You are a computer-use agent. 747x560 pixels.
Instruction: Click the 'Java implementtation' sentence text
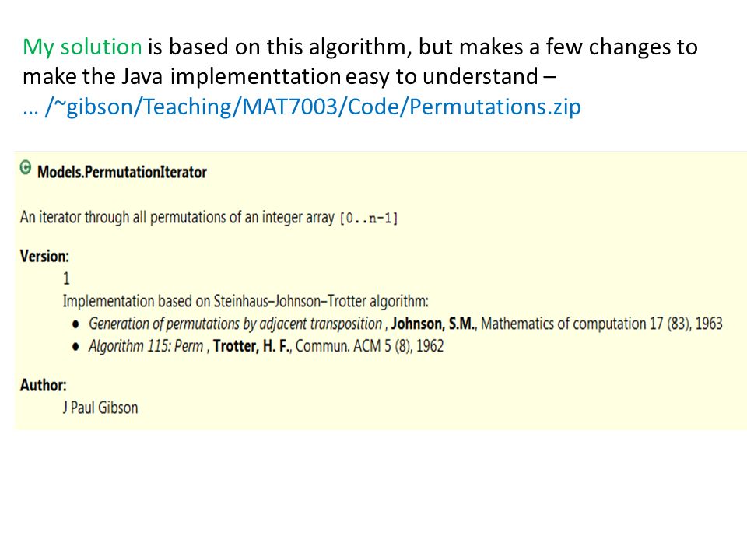click(x=289, y=77)
